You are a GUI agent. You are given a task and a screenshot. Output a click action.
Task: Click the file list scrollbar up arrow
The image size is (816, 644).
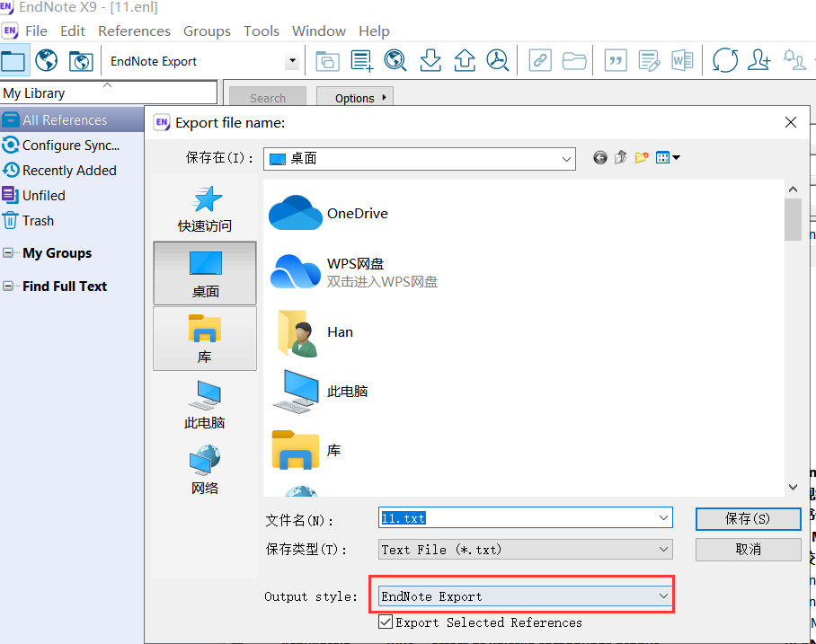pyautogui.click(x=793, y=190)
